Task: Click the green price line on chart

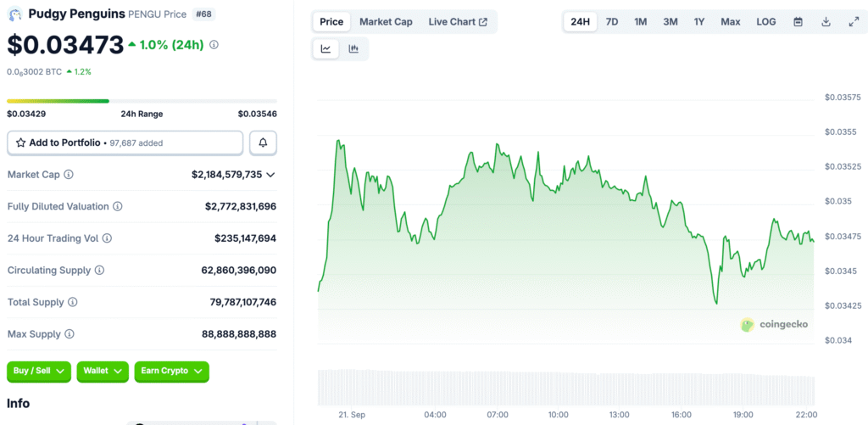Action: [565, 221]
